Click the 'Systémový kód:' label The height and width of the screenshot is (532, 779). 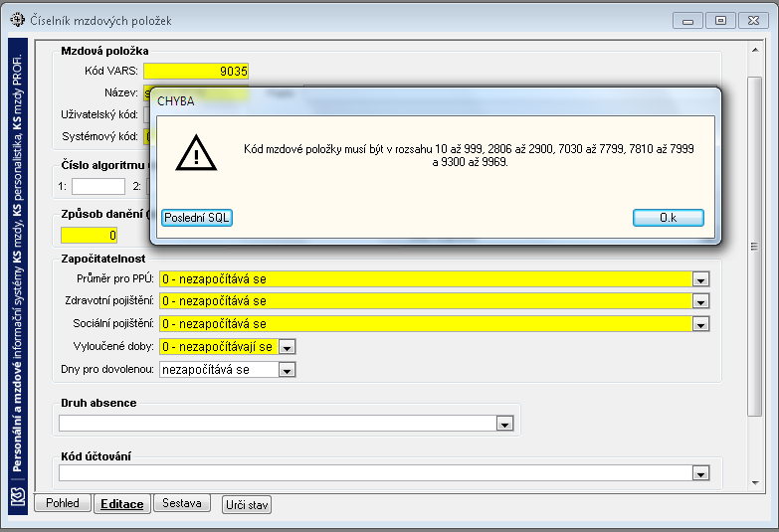[x=99, y=136]
